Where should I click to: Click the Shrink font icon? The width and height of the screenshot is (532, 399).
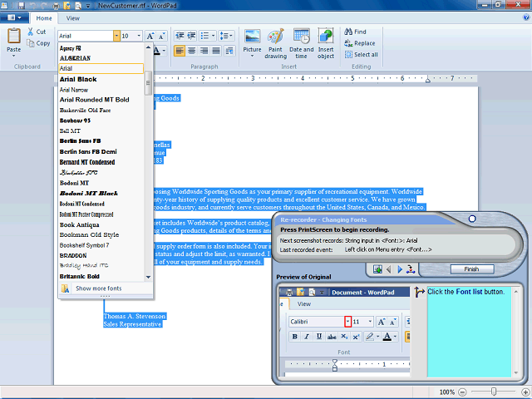pos(161,36)
